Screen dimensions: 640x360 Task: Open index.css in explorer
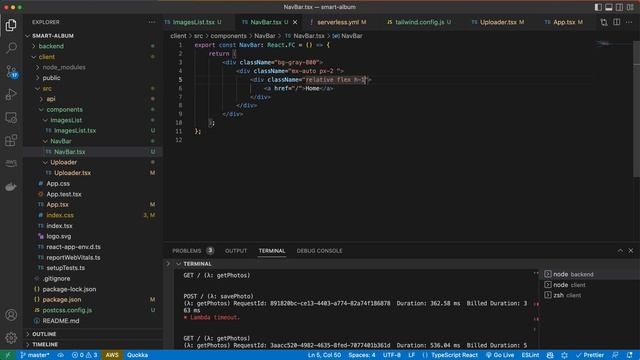pos(93,215)
